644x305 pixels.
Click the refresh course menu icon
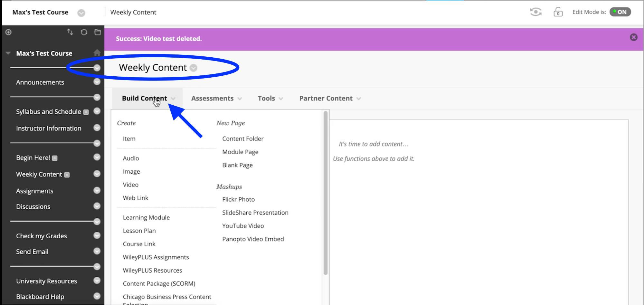[84, 32]
